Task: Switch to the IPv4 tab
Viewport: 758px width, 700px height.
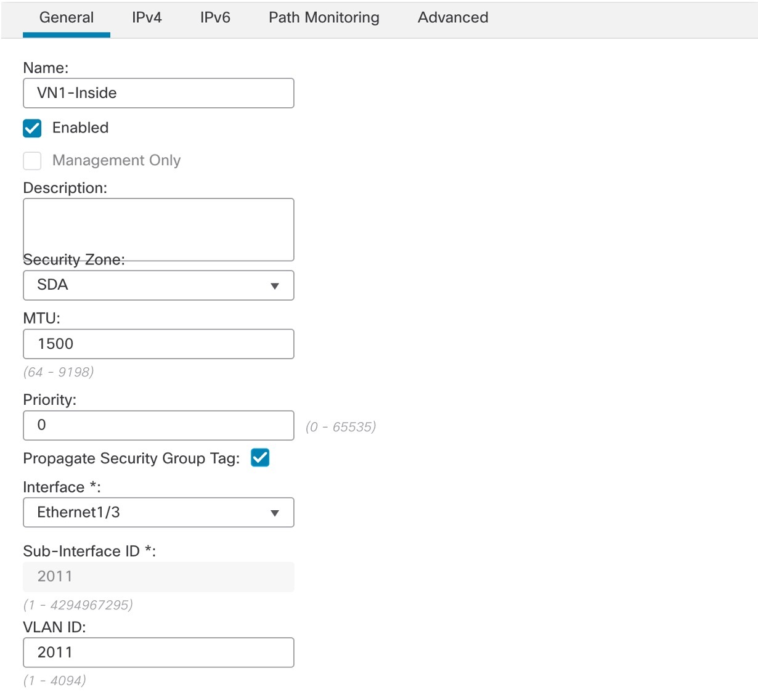Action: coord(147,17)
